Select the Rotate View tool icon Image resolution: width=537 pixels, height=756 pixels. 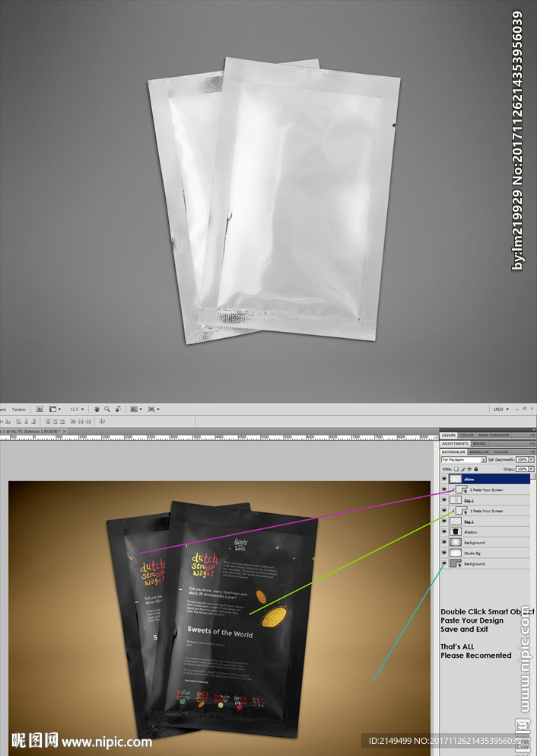117,410
